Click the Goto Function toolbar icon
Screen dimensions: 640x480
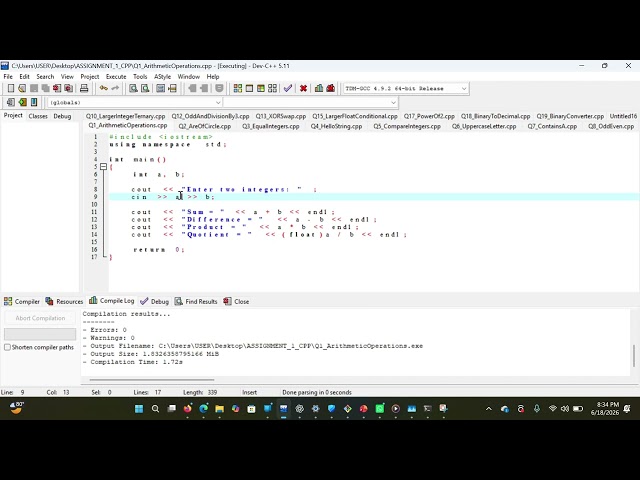[161, 88]
